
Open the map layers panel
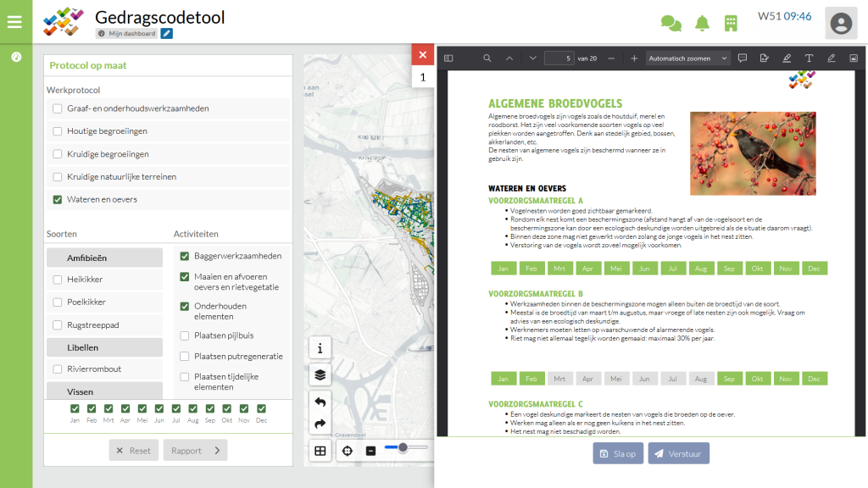click(x=320, y=374)
